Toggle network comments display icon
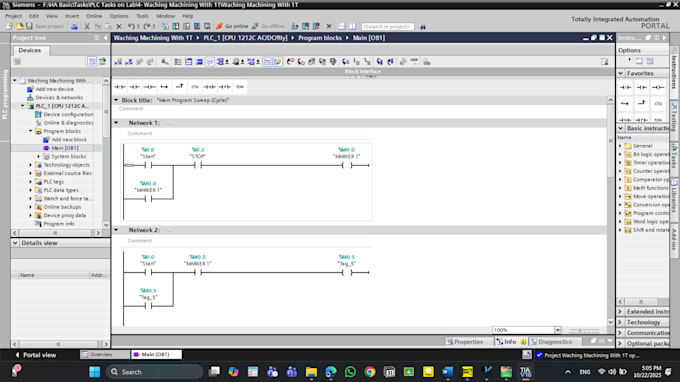This screenshot has width=680, height=382. tap(267, 62)
